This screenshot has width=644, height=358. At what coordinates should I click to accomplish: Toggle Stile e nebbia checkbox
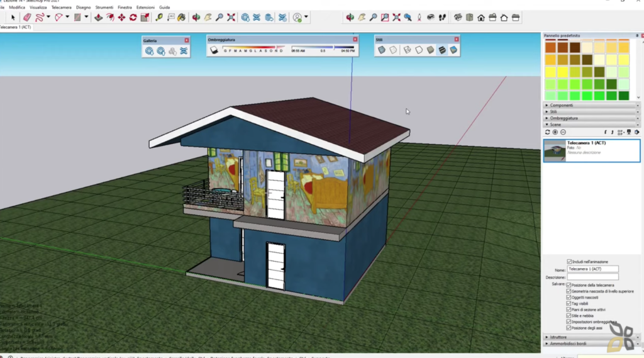tap(569, 316)
